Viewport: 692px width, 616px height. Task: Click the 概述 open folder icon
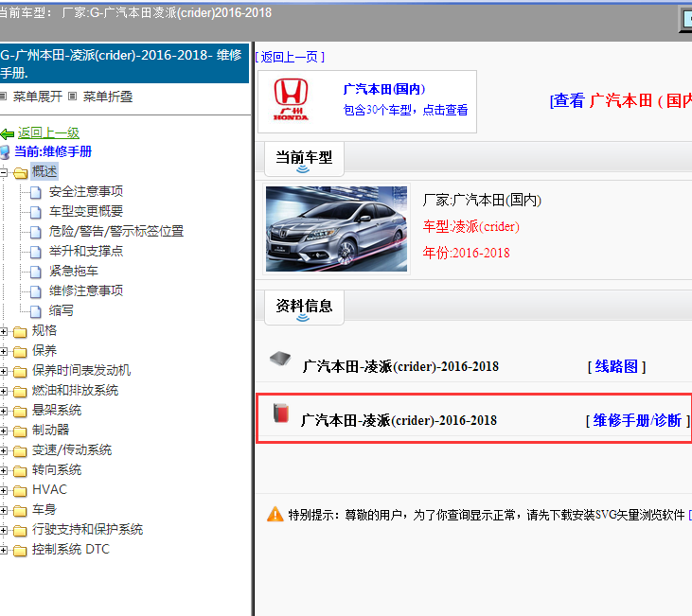(x=20, y=172)
